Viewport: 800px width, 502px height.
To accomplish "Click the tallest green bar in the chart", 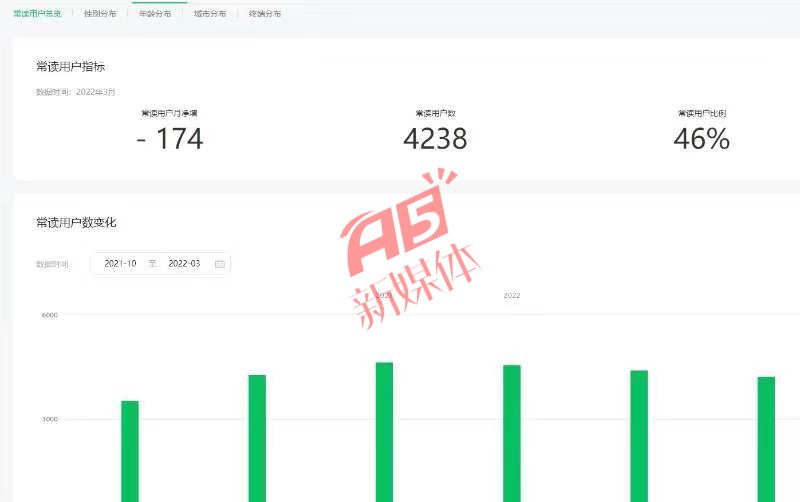I will [385, 432].
